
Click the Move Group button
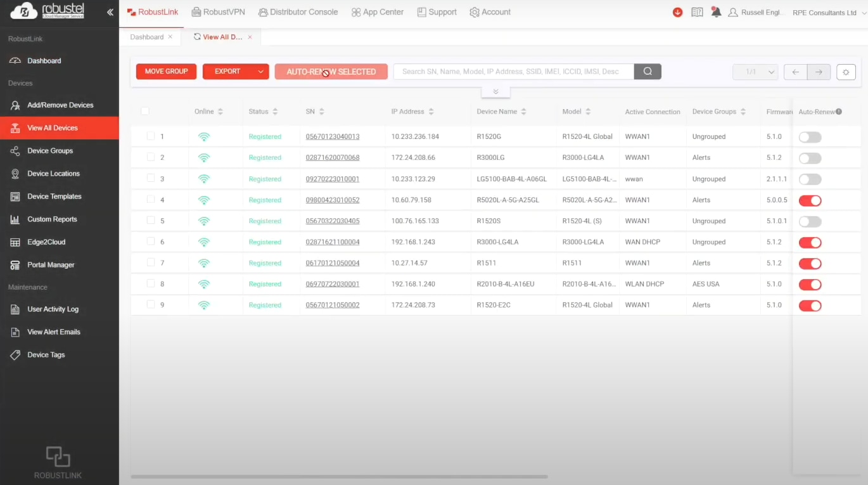[x=166, y=72]
